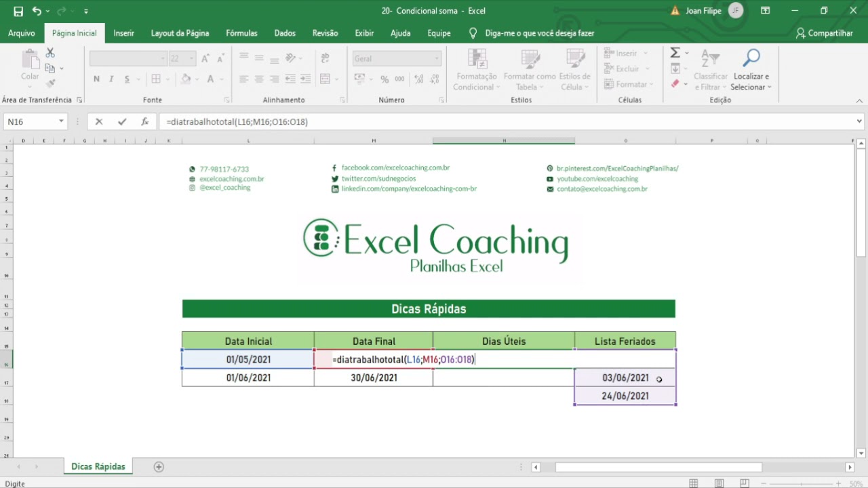Select the Dicas Rápidas sheet tab
The width and height of the screenshot is (868, 488).
coord(98,467)
